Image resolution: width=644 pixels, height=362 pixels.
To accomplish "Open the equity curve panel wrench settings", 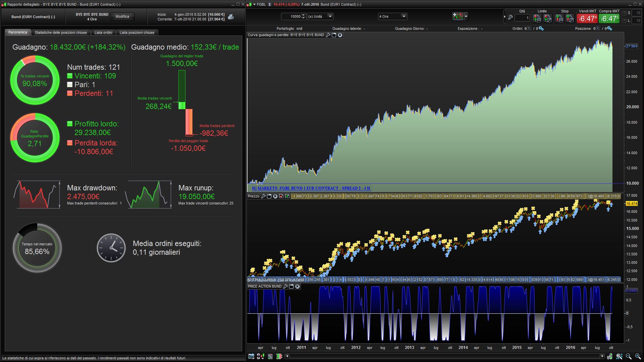I will (328, 35).
